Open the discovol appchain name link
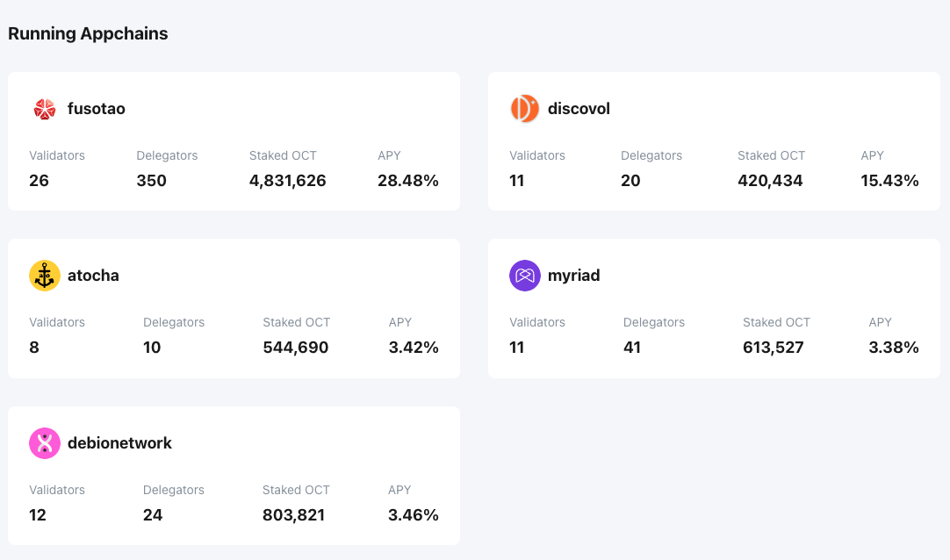 point(579,109)
